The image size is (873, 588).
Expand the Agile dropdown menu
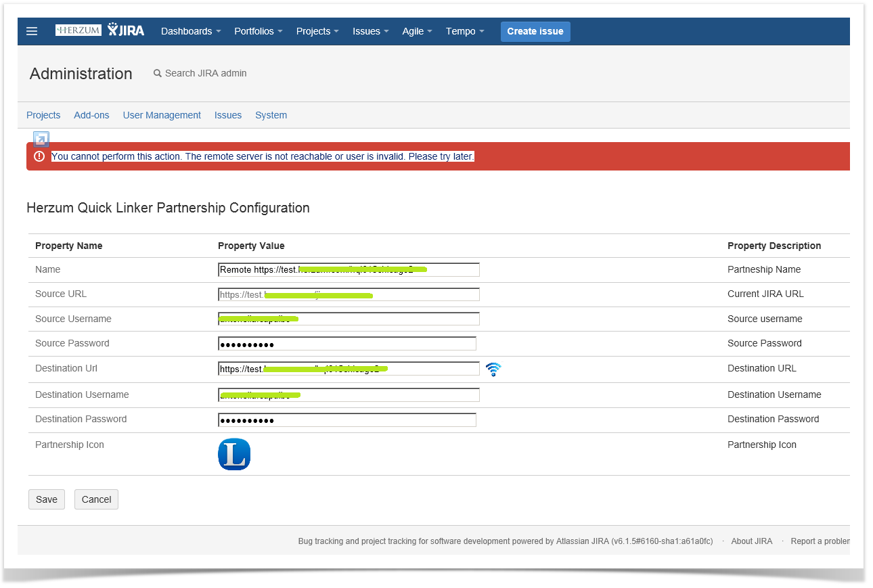tap(417, 31)
